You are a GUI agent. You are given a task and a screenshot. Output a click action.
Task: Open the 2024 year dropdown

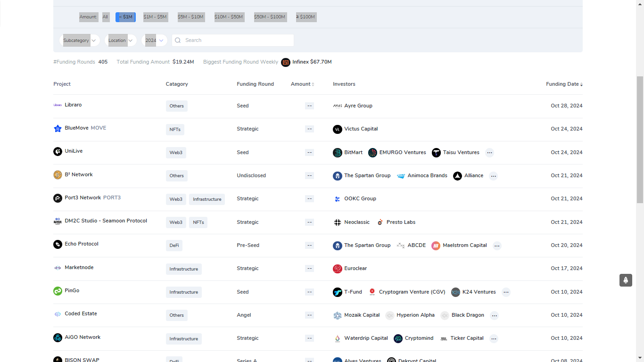[154, 41]
